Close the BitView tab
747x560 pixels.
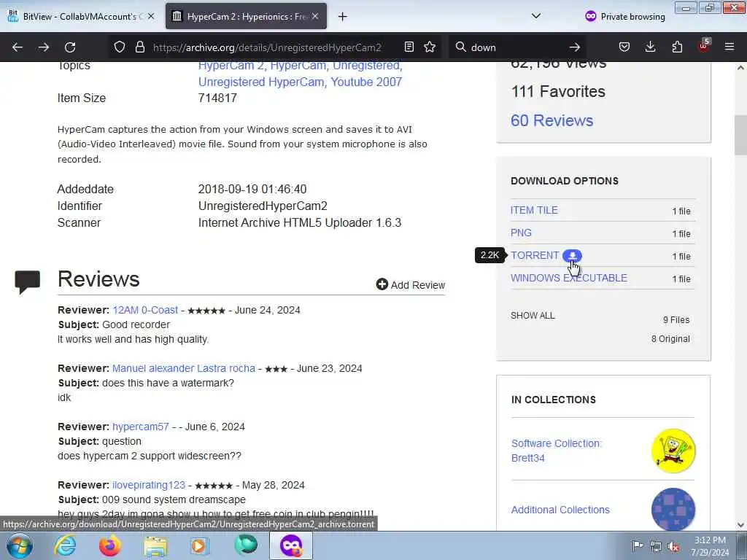[150, 16]
